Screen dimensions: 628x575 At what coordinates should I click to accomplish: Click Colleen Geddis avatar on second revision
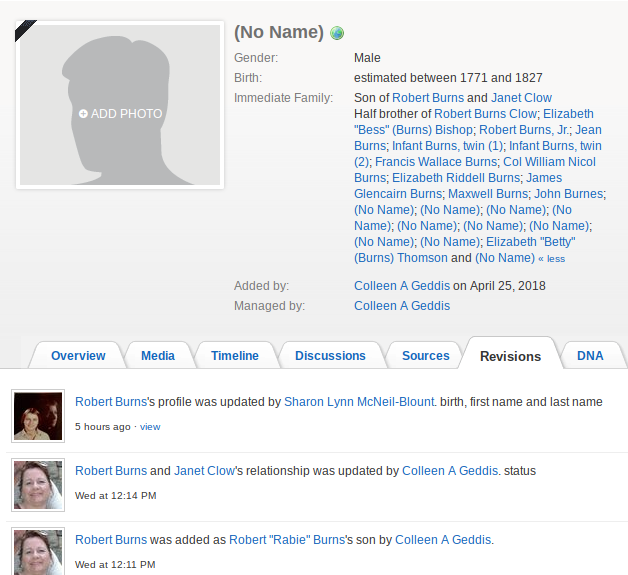tap(39, 484)
